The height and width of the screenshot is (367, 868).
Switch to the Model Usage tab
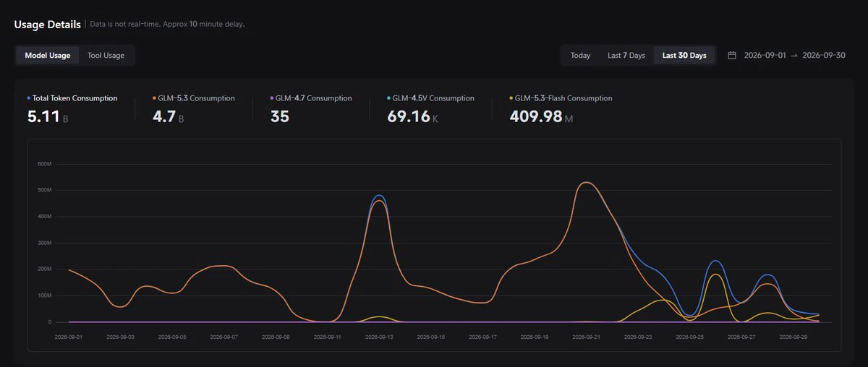[48, 56]
